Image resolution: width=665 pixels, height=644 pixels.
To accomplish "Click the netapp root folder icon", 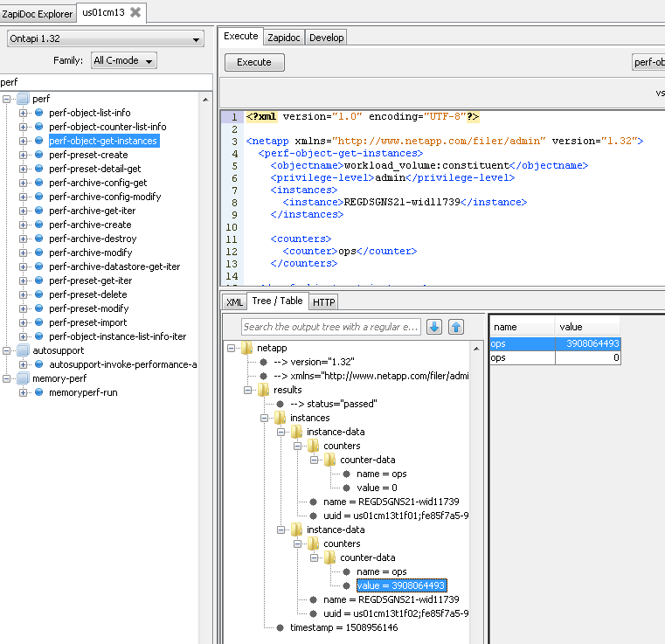I will (x=247, y=348).
